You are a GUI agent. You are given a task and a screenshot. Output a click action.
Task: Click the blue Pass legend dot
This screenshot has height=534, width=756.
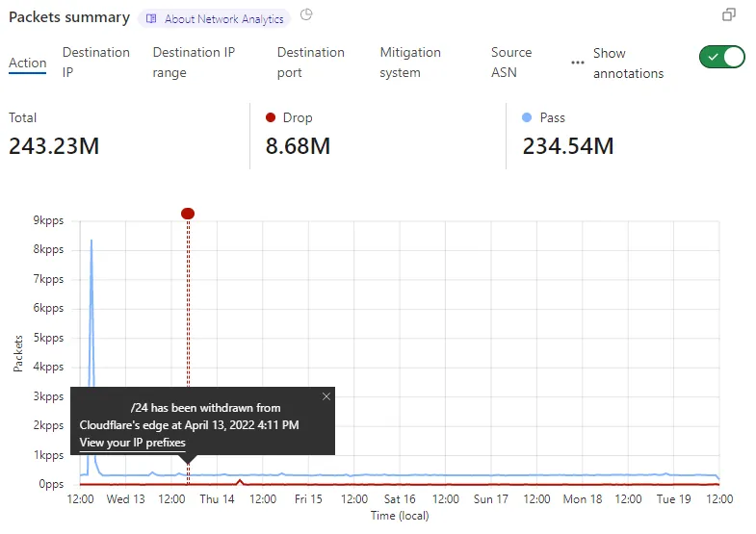click(x=527, y=117)
